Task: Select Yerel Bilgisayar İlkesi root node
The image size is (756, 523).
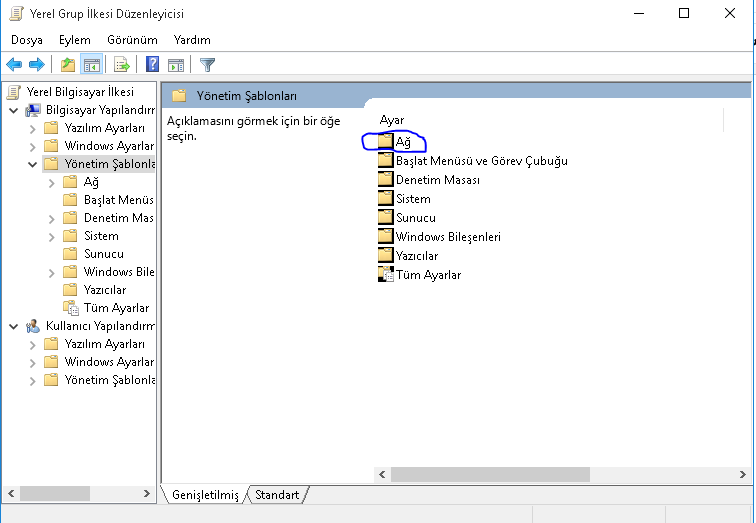Action: pyautogui.click(x=80, y=92)
